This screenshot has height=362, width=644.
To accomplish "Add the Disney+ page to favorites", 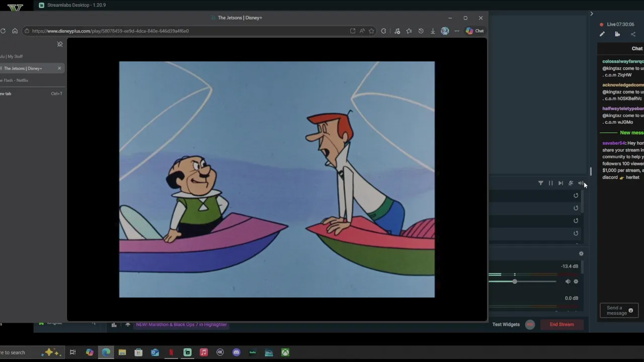I will click(x=371, y=31).
